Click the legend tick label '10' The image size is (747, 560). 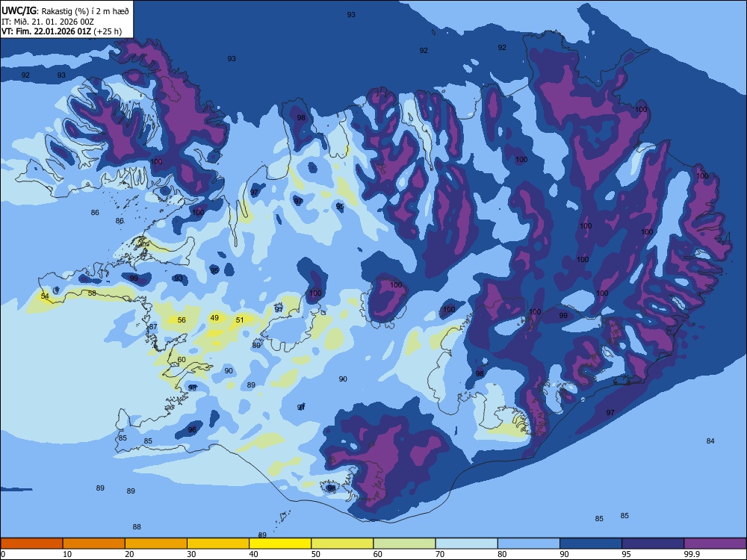click(67, 554)
